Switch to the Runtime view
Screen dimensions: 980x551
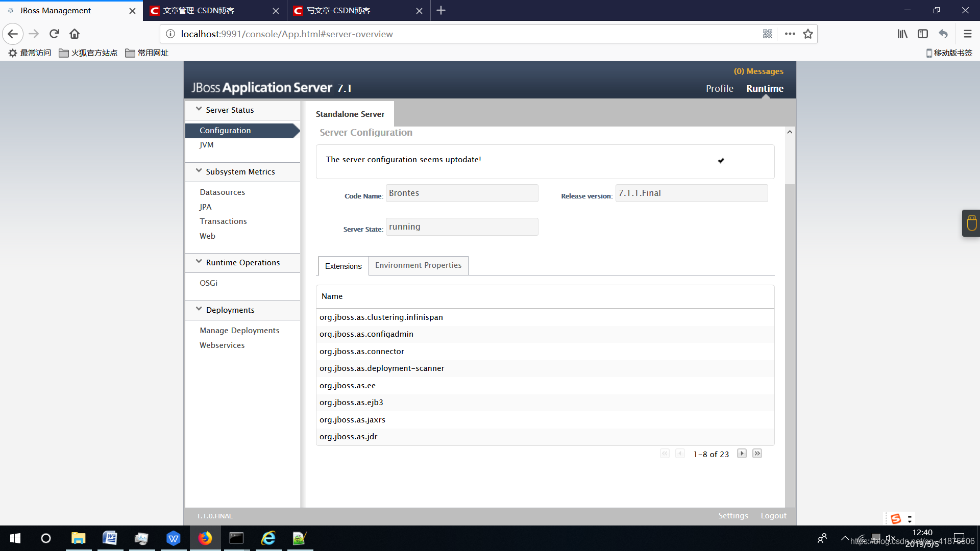click(x=765, y=88)
